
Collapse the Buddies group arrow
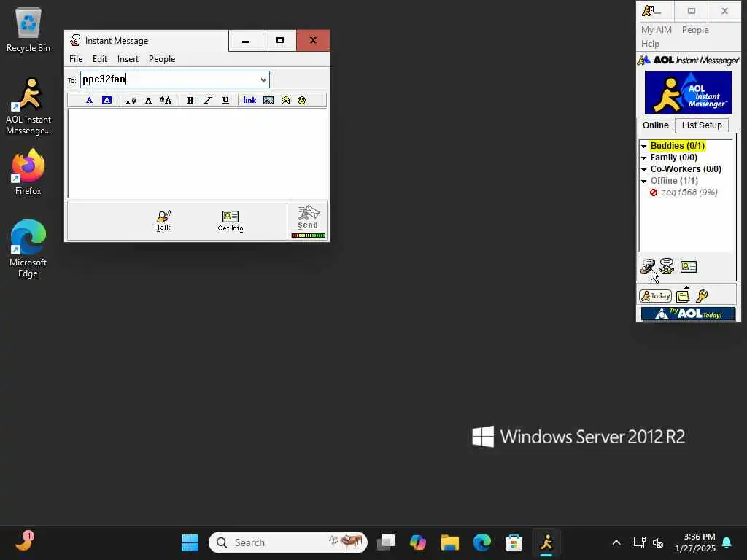pyautogui.click(x=643, y=146)
